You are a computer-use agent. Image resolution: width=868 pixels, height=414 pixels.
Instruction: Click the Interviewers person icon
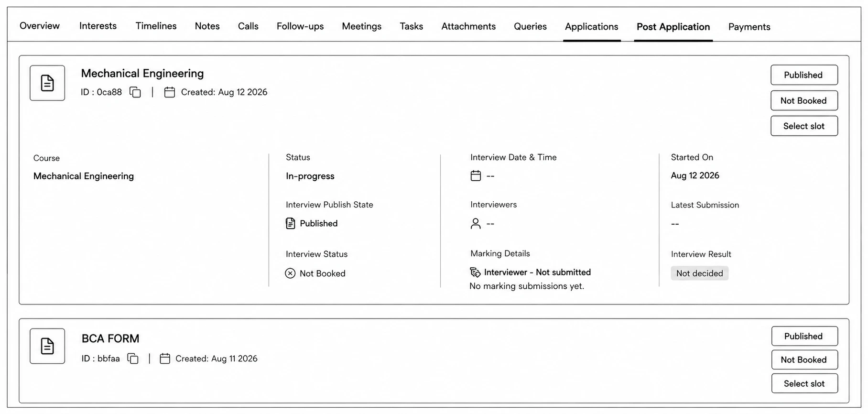[476, 224]
